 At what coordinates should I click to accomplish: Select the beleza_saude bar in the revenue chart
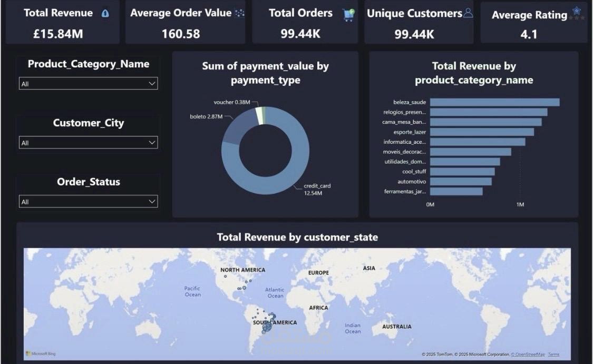(x=495, y=102)
